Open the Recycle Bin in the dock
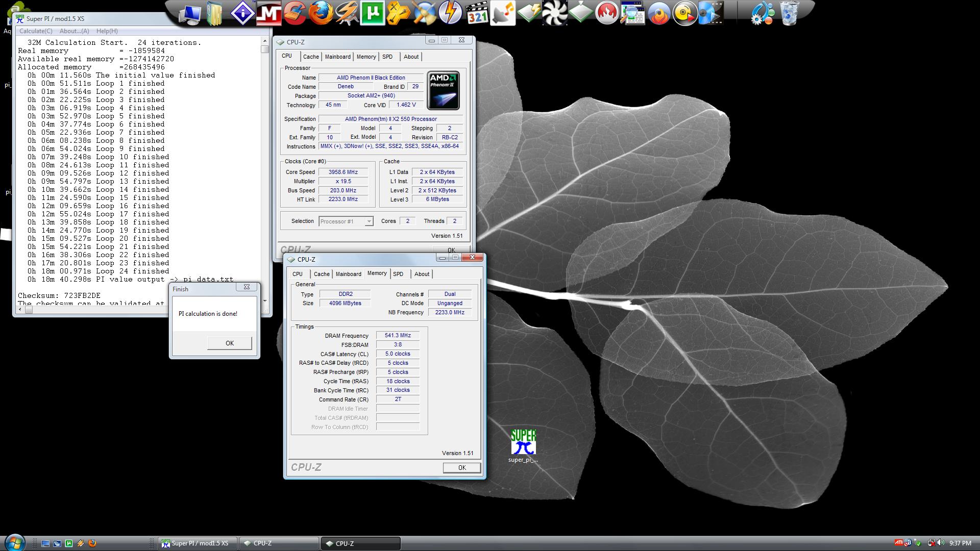Viewport: 980px width, 551px height. click(789, 13)
